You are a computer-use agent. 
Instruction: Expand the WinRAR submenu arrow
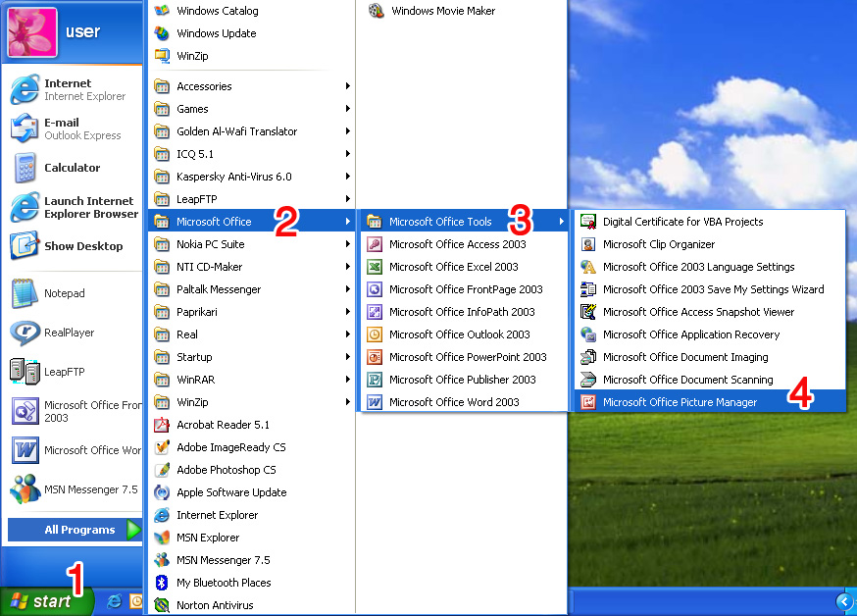348,380
